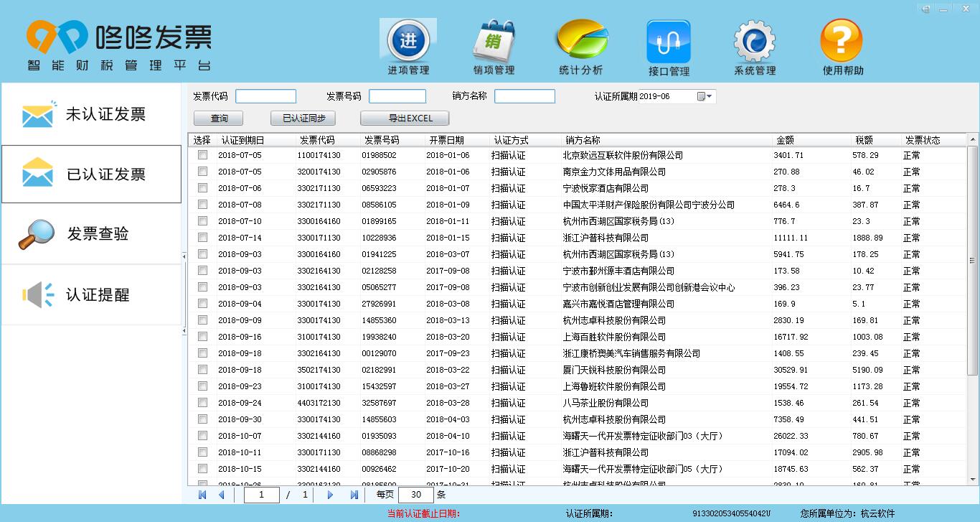Expand the 认证所属期 date dropdown arrow
Viewport: 980px width, 522px height.
coord(710,96)
